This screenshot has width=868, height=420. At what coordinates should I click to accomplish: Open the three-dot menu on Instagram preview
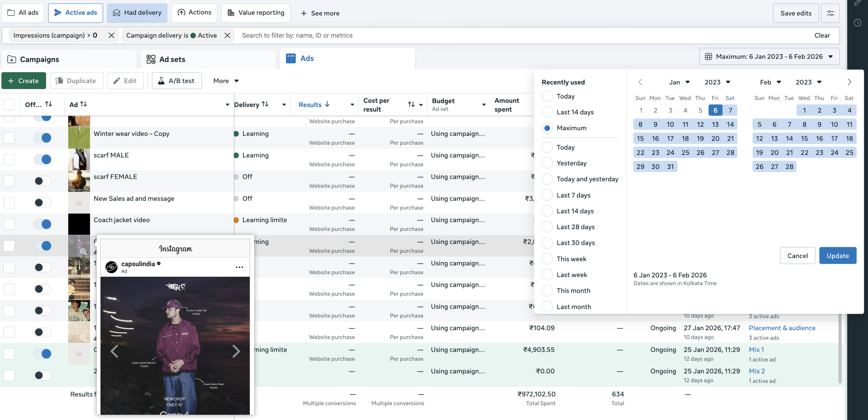pos(240,267)
